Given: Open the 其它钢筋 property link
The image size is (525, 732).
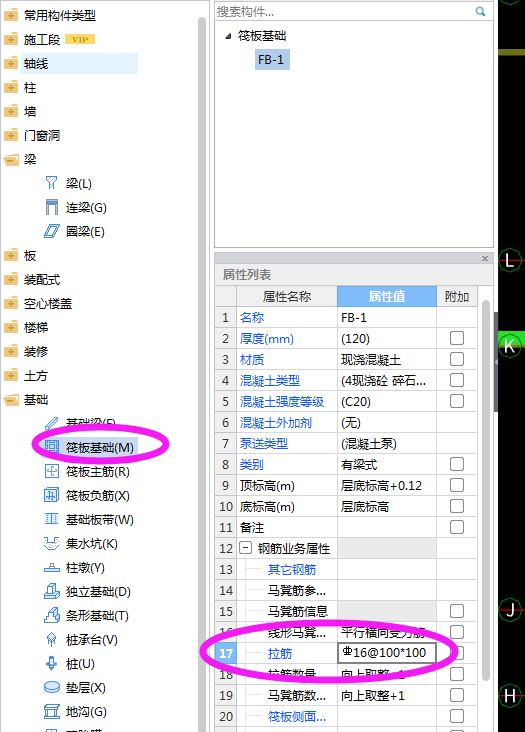Looking at the screenshot, I should 292,570.
